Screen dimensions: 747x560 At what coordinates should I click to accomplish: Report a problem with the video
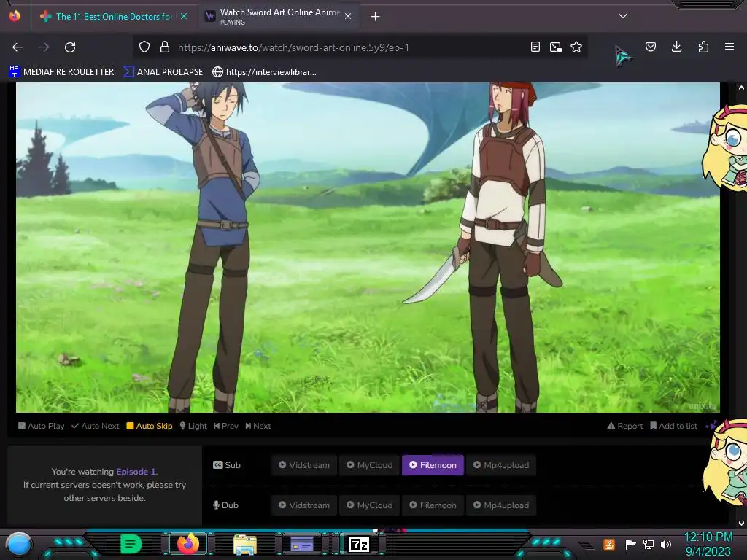625,426
